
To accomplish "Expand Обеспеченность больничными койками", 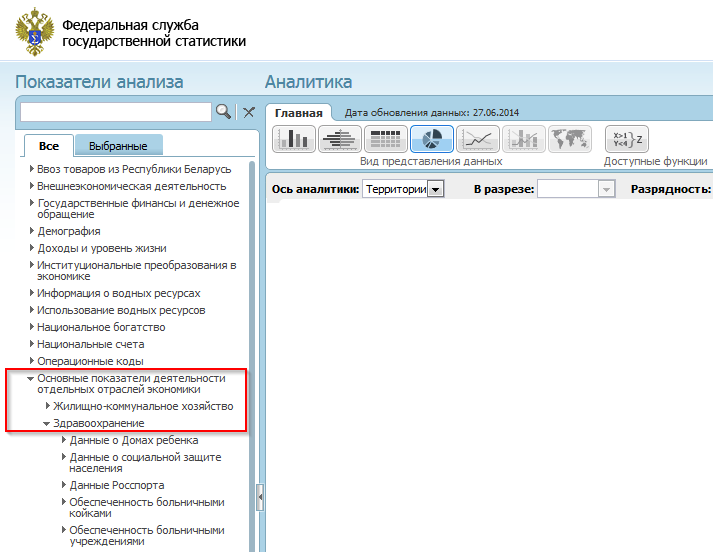I will click(x=64, y=502).
